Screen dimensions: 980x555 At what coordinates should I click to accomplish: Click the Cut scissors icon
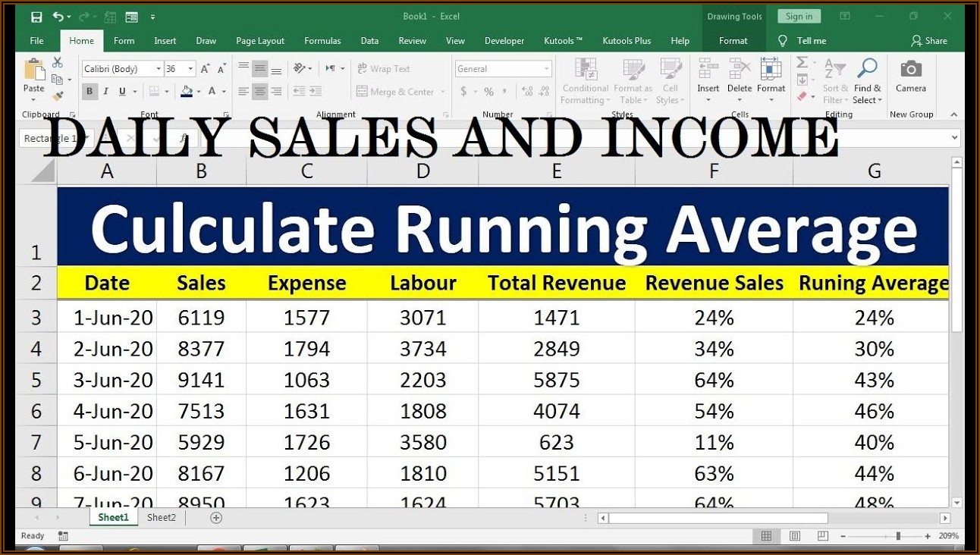coord(58,63)
